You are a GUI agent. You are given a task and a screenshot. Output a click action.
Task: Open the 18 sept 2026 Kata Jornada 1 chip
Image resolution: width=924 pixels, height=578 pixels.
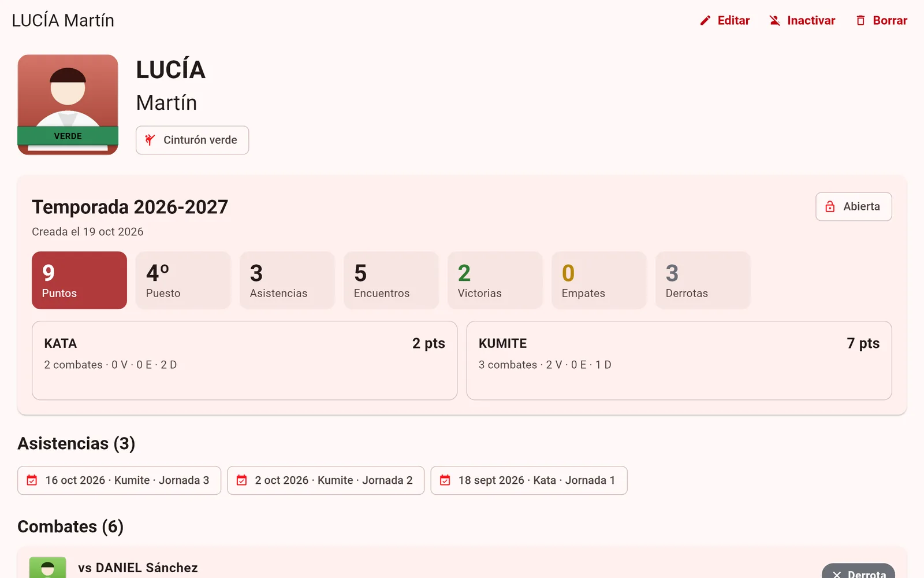(x=529, y=480)
